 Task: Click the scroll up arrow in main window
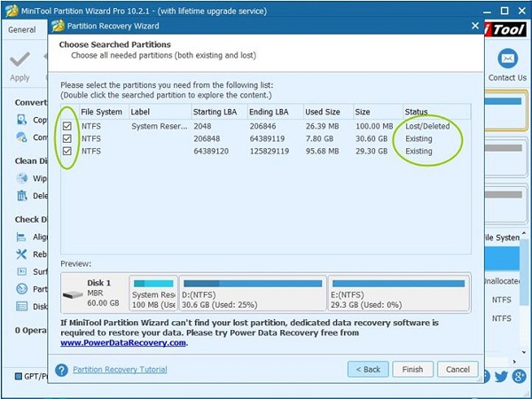(525, 233)
